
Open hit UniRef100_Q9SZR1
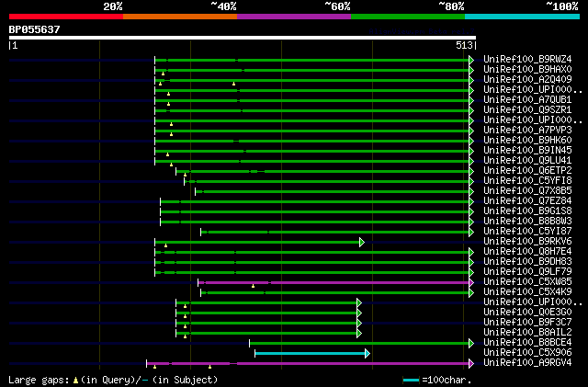click(x=527, y=109)
